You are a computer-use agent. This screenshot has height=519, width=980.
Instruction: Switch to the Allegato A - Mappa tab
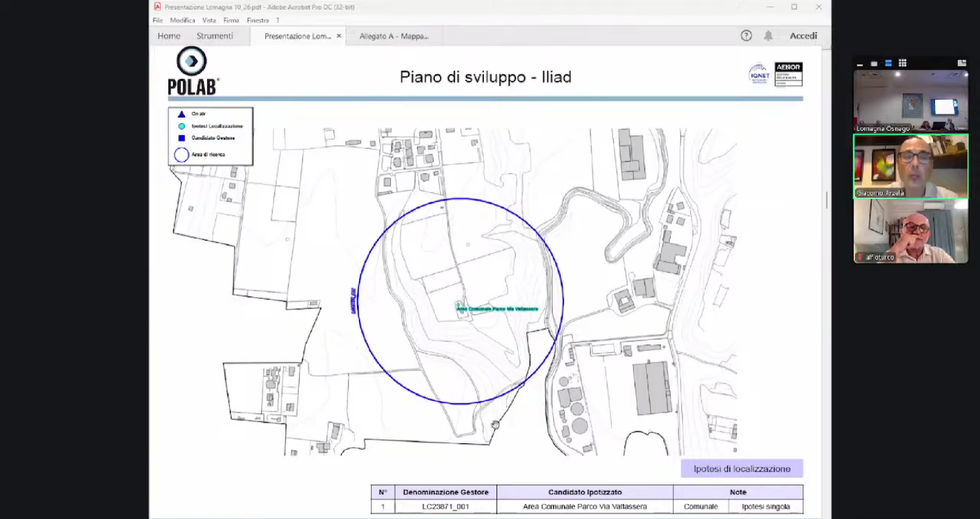(x=394, y=36)
